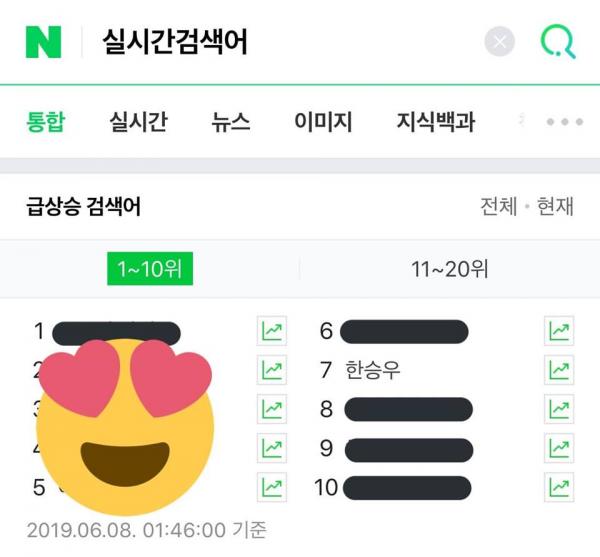This screenshot has width=600, height=557.
Task: Open trend chart icon for rank 5
Action: point(272,487)
